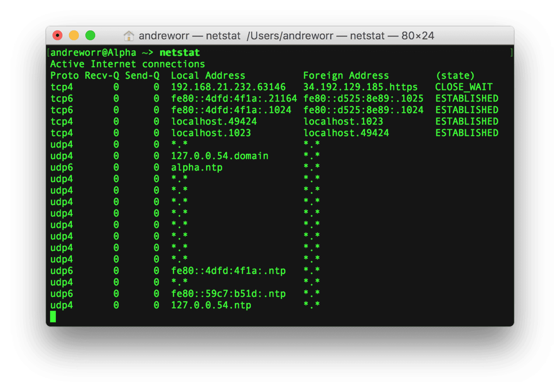Image resolution: width=560 pixels, height=392 pixels.
Task: Click the Foreign Address column header
Action: point(346,76)
